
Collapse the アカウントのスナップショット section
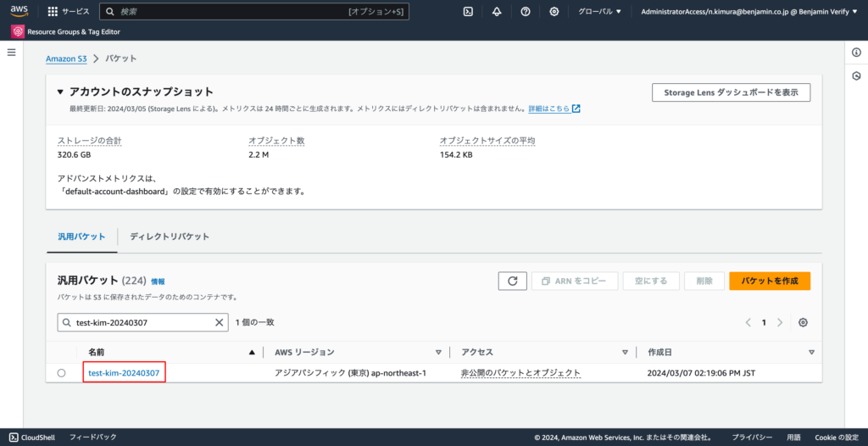point(60,92)
